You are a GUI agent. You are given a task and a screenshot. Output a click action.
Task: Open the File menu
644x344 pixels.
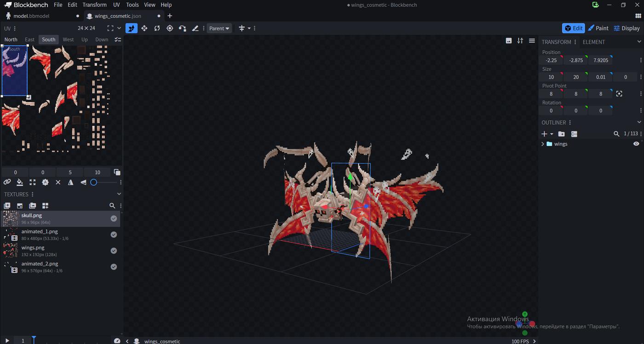[x=58, y=5]
